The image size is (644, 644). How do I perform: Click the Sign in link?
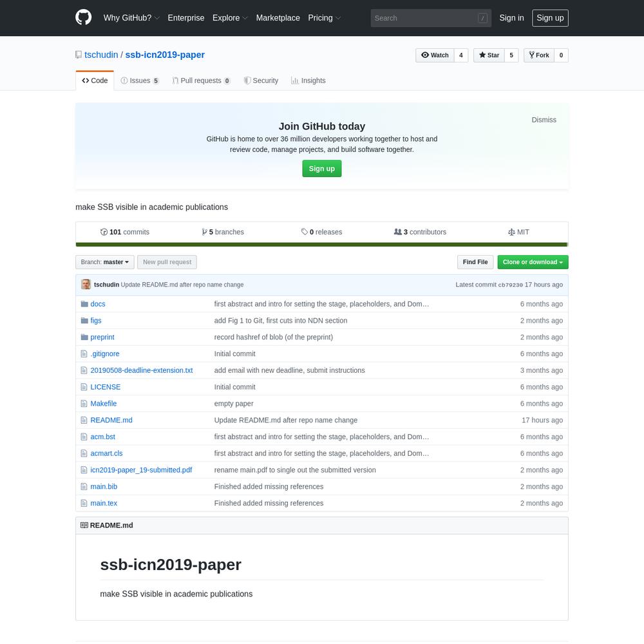click(x=511, y=18)
